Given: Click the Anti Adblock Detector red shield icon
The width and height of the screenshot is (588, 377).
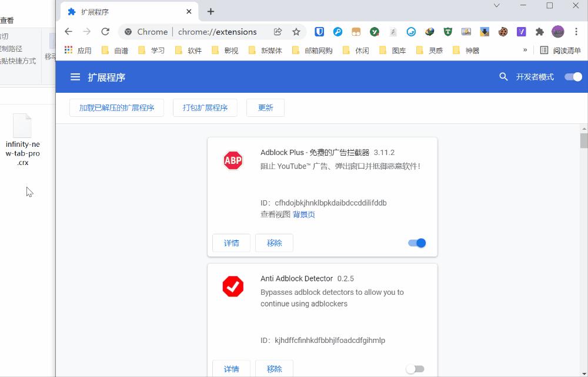Looking at the screenshot, I should point(233,287).
